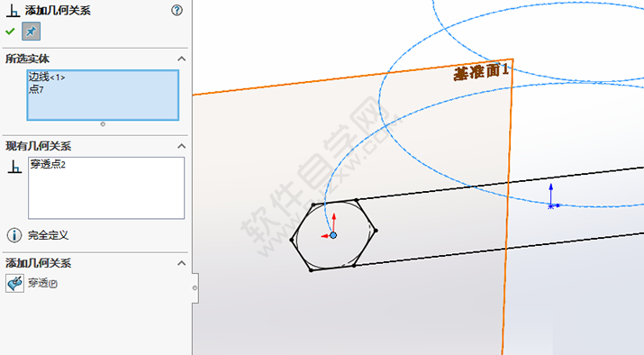
Task: Click empty area of 所选实体 selection box
Action: (x=103, y=107)
